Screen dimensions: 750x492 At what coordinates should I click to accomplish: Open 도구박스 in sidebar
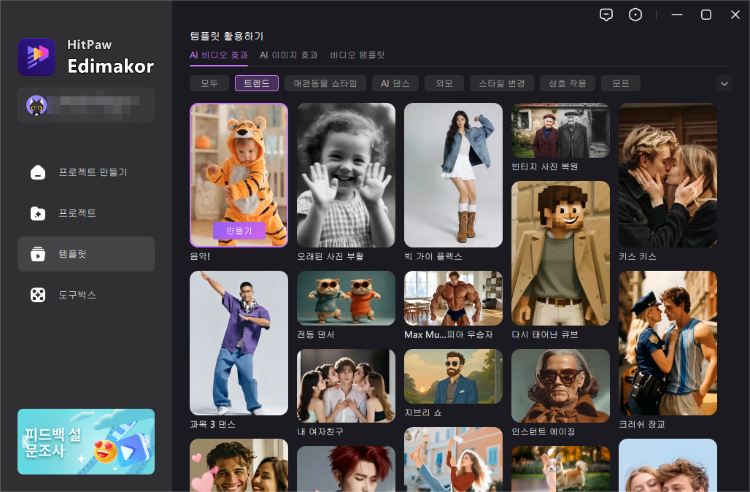[86, 295]
